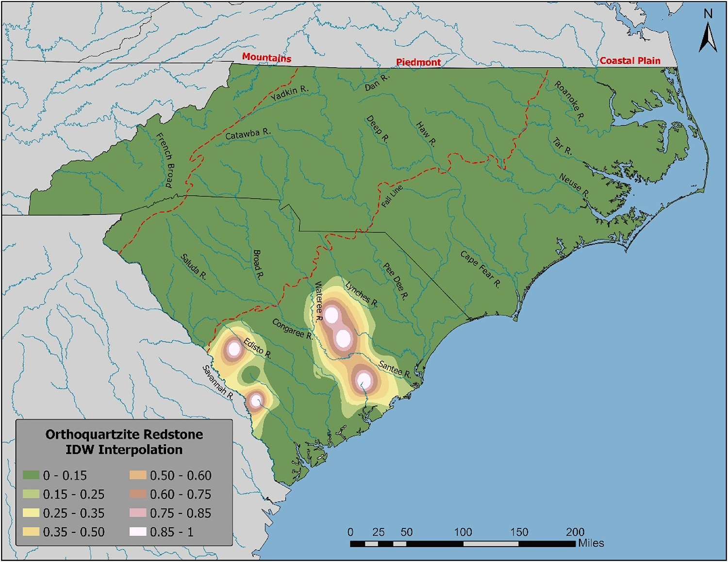Select the 0.15 - 0.25 legend color swatch

click(x=31, y=494)
